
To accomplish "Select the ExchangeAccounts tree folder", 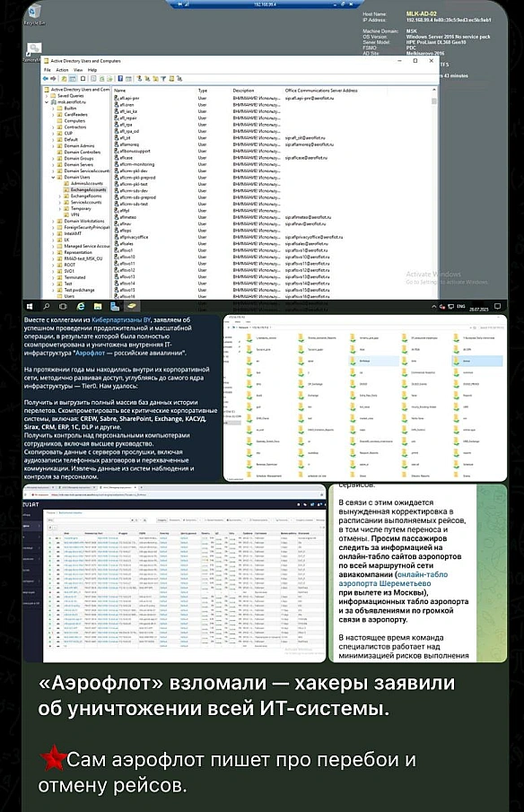I will (x=85, y=190).
